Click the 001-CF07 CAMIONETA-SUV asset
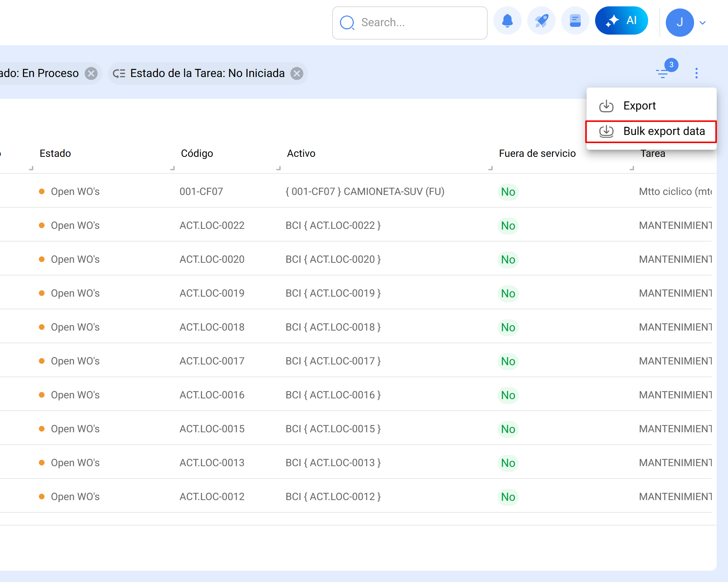The image size is (728, 582). 365,191
